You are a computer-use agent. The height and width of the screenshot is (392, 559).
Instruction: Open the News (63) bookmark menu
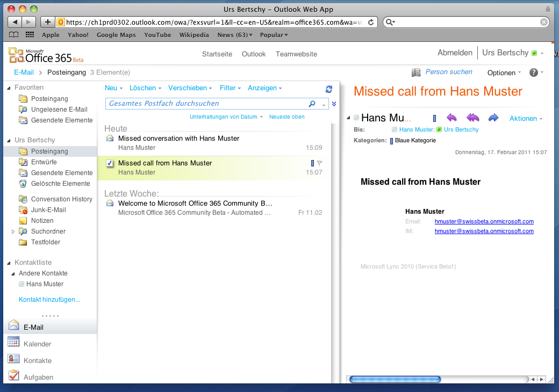(234, 35)
